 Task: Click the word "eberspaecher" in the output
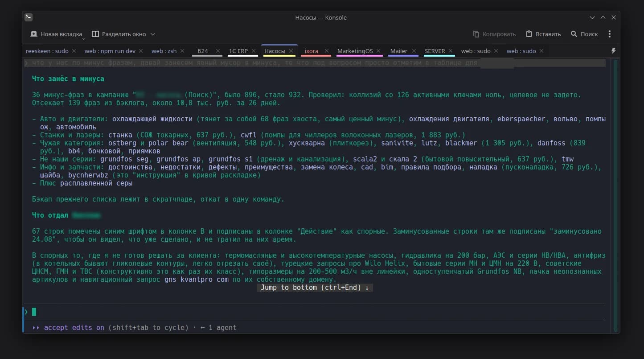(521, 119)
